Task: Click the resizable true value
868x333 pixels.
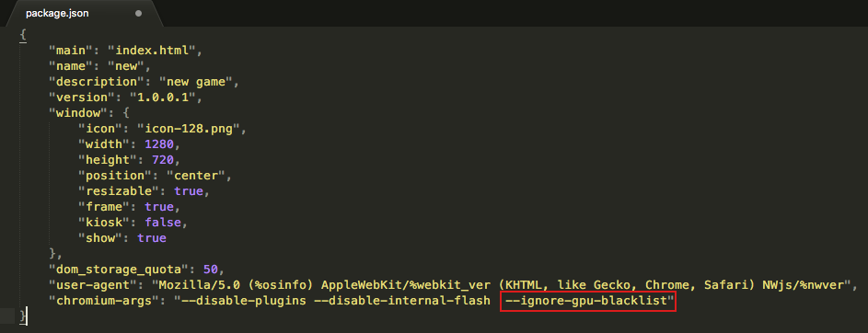Action: tap(189, 191)
